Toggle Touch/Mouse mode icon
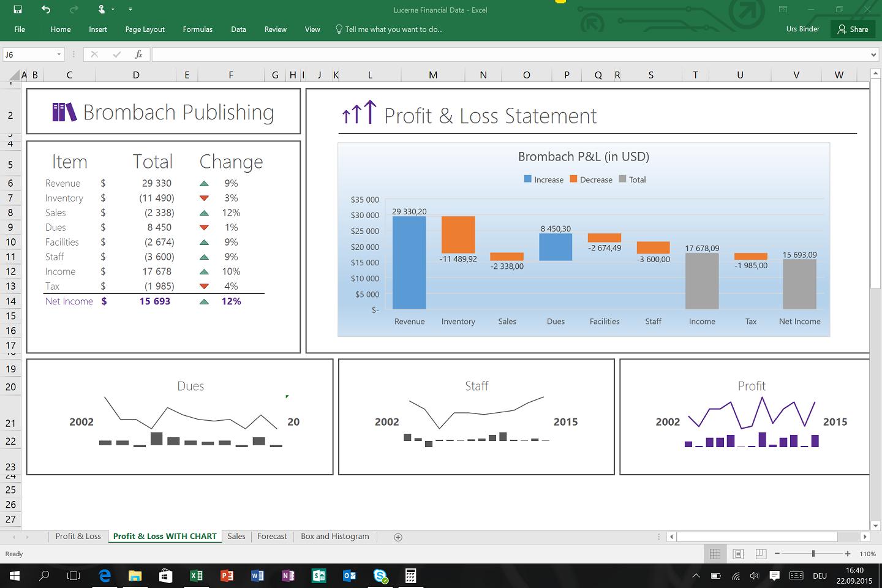 click(102, 9)
